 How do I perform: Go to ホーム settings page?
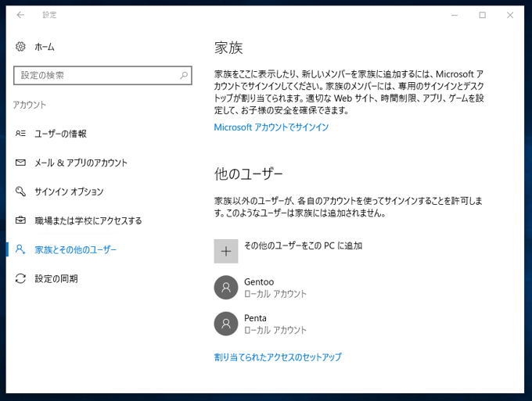tap(45, 47)
